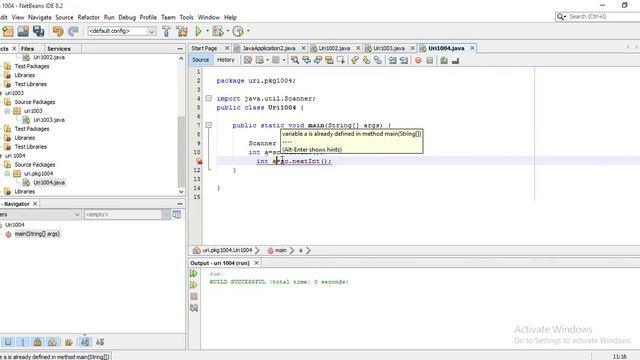Select main(String[] args) in Navigator

point(37,234)
